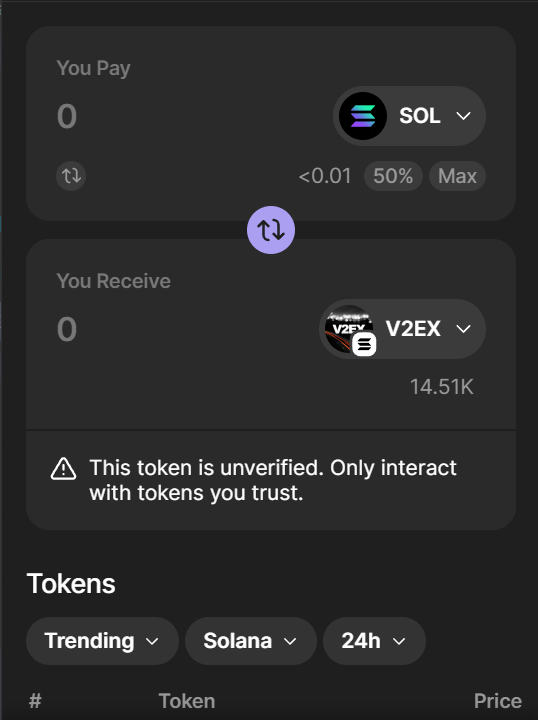The height and width of the screenshot is (720, 538).
Task: Click the <0.01 SOL balance text
Action: pos(325,176)
